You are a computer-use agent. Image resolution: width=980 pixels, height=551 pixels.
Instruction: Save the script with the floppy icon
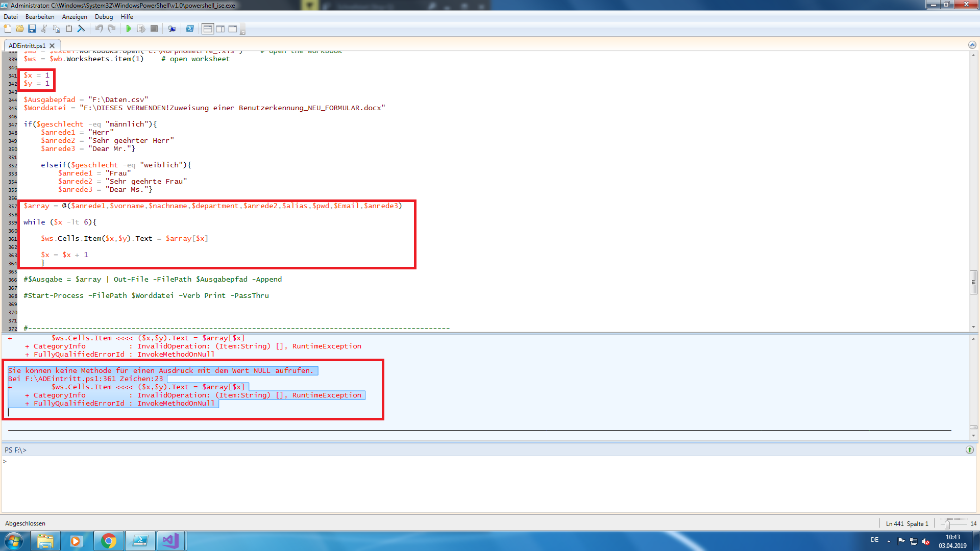32,29
